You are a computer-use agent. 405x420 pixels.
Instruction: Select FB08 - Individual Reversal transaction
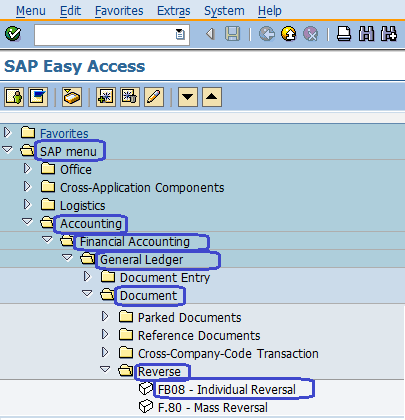[x=227, y=389]
